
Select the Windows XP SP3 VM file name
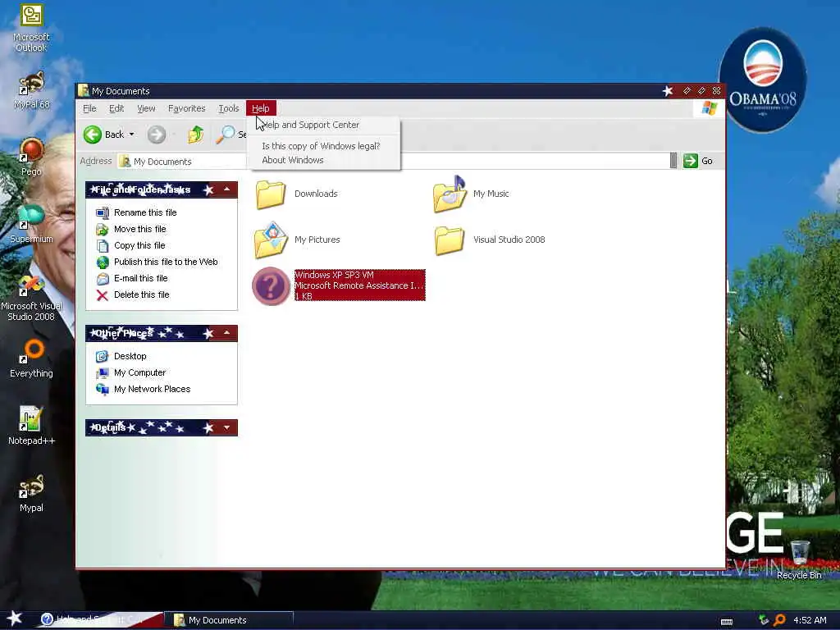coord(335,275)
